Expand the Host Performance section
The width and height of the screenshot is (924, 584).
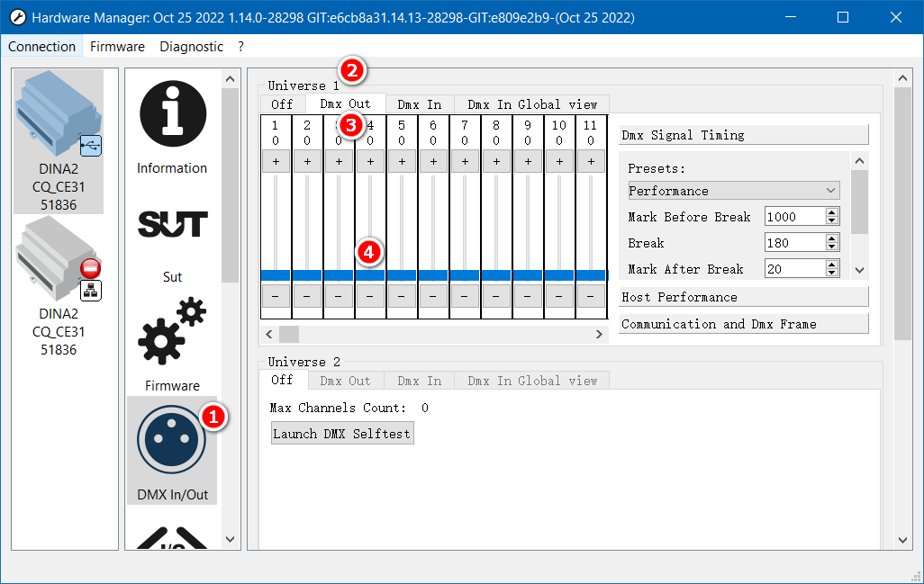[x=743, y=297]
